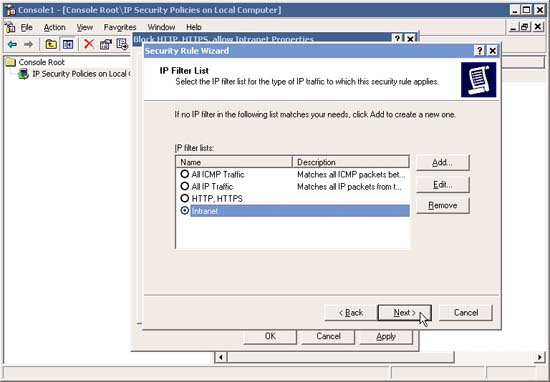Click the Up one level folder icon

tap(51, 44)
